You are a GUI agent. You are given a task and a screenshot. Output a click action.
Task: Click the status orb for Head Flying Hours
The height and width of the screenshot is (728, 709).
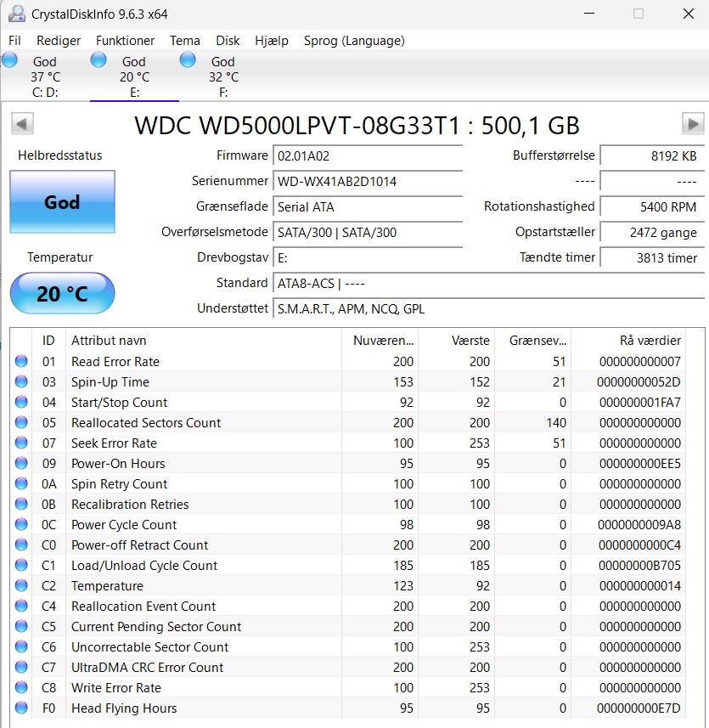(x=21, y=708)
